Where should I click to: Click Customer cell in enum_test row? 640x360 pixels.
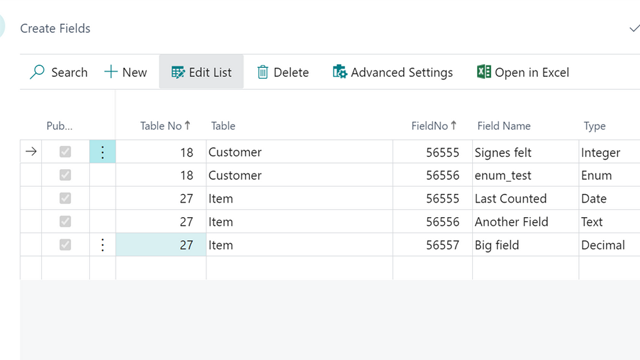[x=300, y=175]
